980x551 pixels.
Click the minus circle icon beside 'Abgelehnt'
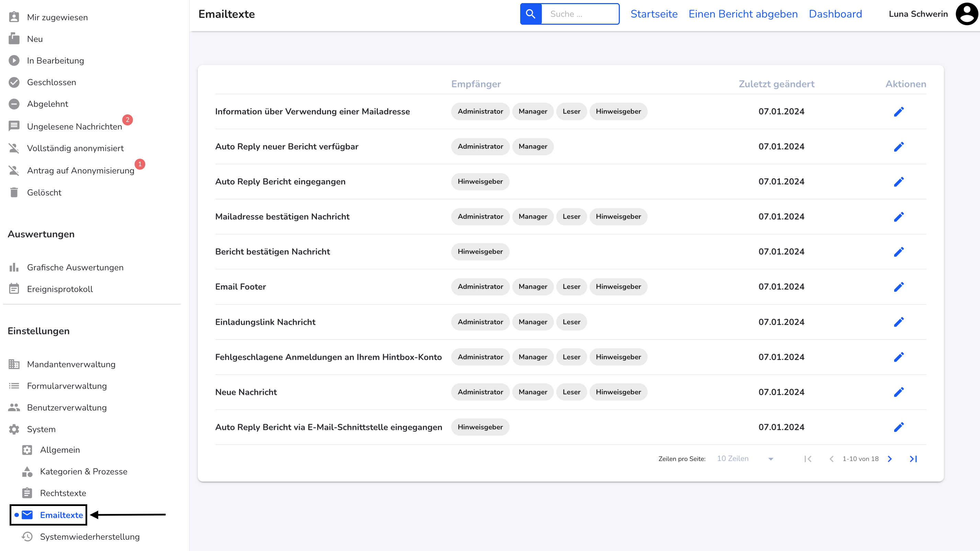pyautogui.click(x=14, y=104)
